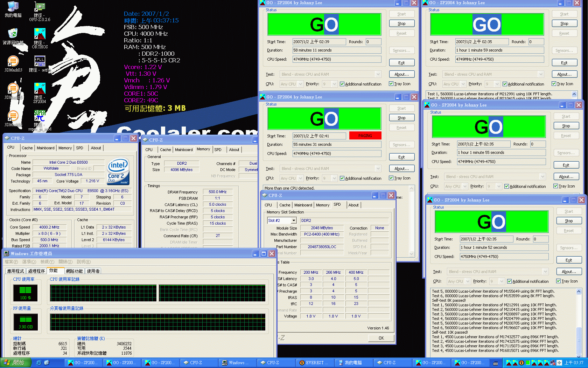Click Exit in the 55 minutes 31 seconds SP2004 window
Screen dimensions: 588x368
(x=402, y=157)
